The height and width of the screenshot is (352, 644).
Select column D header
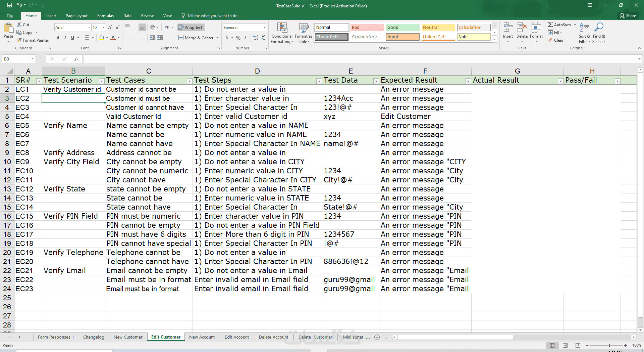click(257, 71)
